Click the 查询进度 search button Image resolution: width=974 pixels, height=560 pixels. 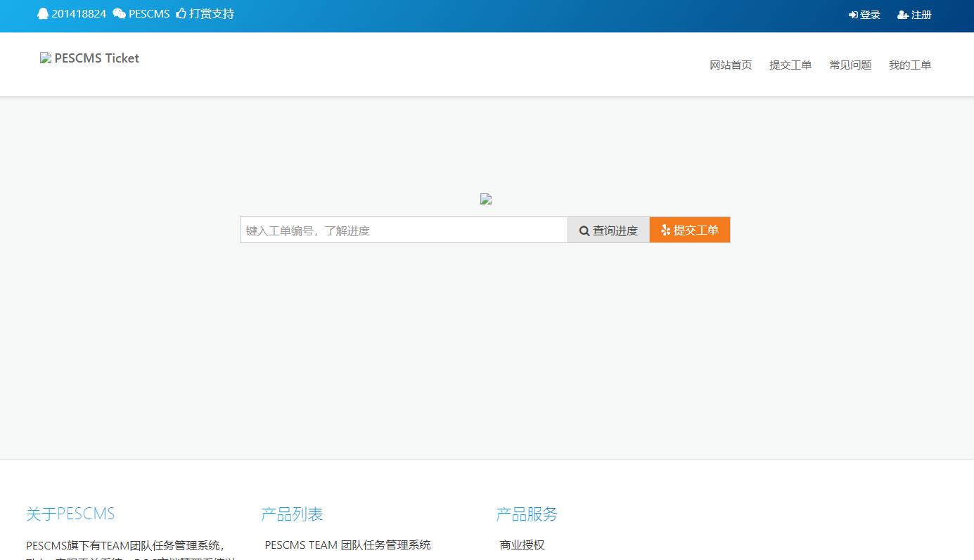coord(608,230)
